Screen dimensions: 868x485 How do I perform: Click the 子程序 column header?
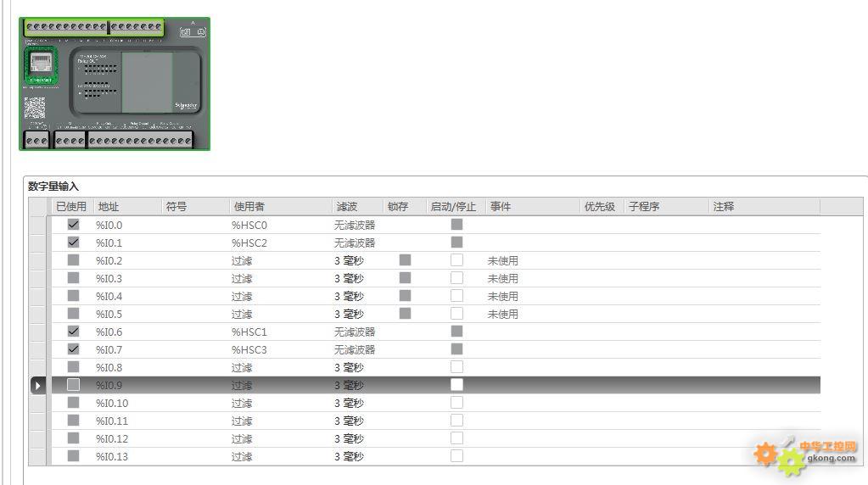666,207
